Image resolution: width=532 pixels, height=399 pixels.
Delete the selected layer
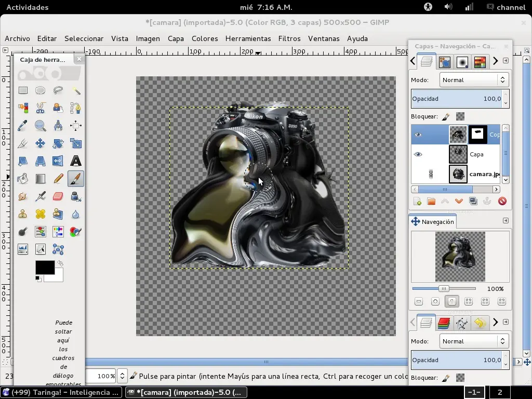coord(502,201)
